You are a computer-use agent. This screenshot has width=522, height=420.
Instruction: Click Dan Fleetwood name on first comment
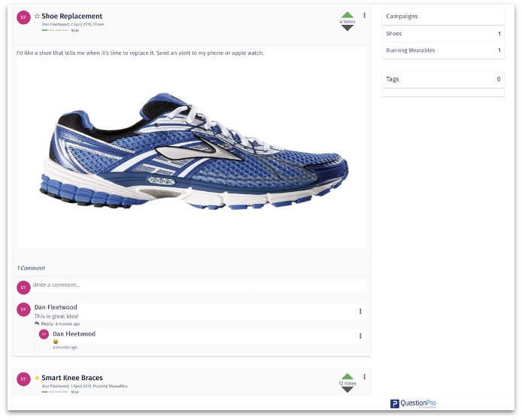[56, 307]
